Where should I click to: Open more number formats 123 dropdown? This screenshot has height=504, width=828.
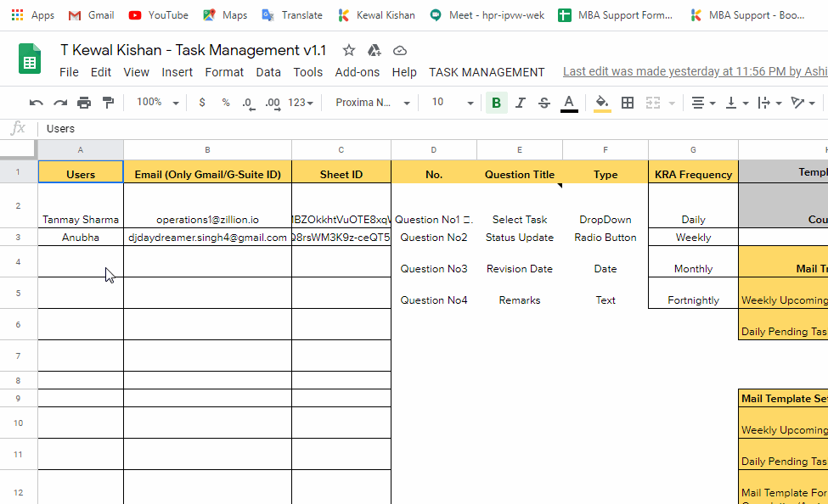tap(301, 103)
